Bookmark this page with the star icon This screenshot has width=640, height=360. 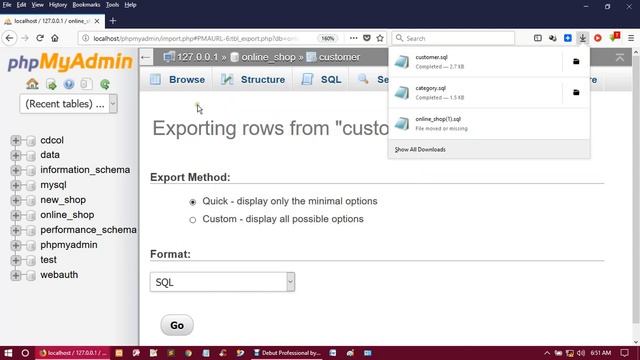[x=380, y=38]
